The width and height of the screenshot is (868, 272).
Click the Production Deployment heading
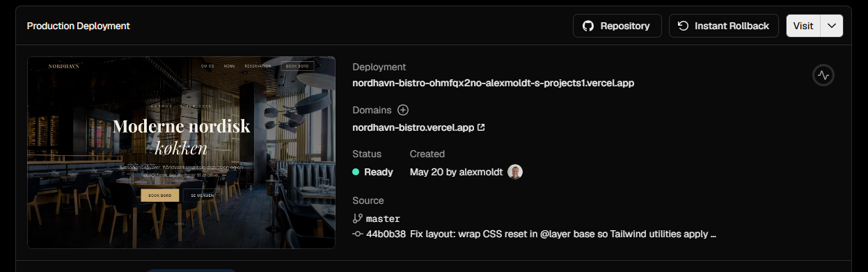click(79, 26)
